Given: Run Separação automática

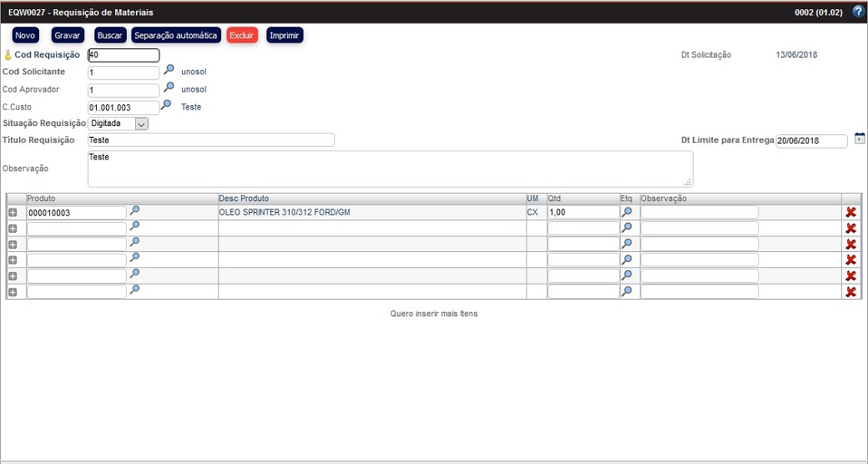Looking at the screenshot, I should pos(175,35).
